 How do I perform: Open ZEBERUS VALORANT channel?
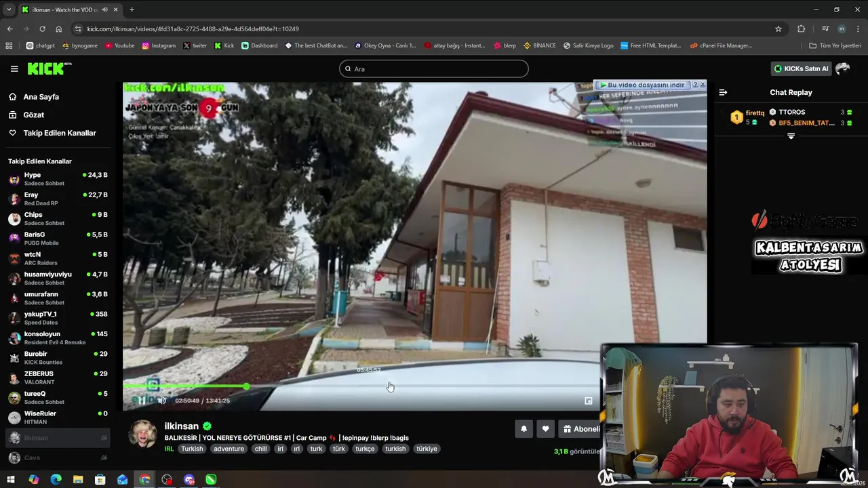pos(57,378)
